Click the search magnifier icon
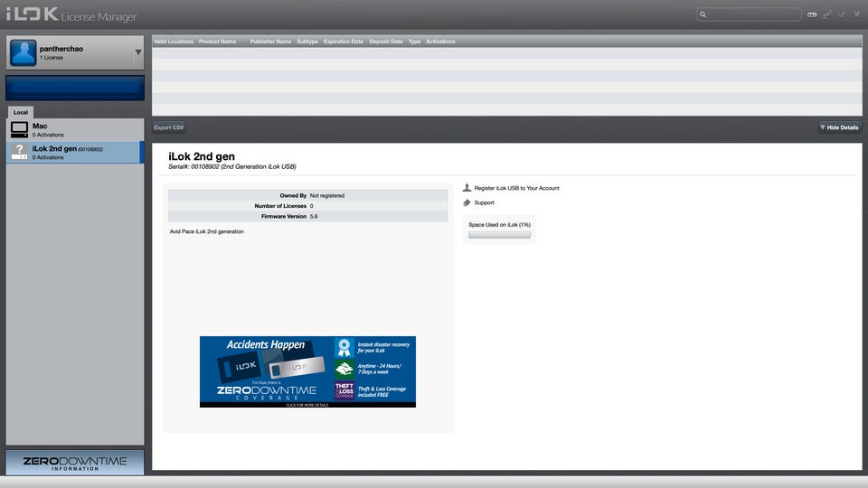This screenshot has height=488, width=868. [x=703, y=14]
